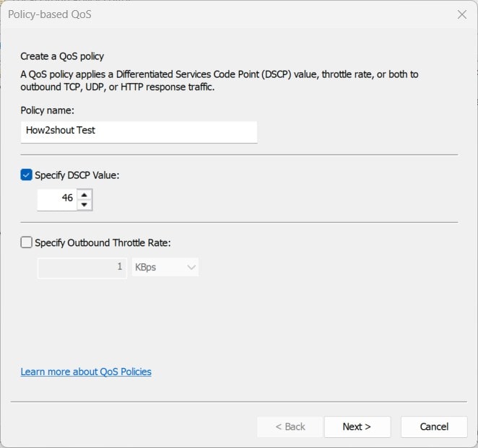Click the KBps text in the unit box
Image resolution: width=478 pixels, height=448 pixels.
[146, 267]
